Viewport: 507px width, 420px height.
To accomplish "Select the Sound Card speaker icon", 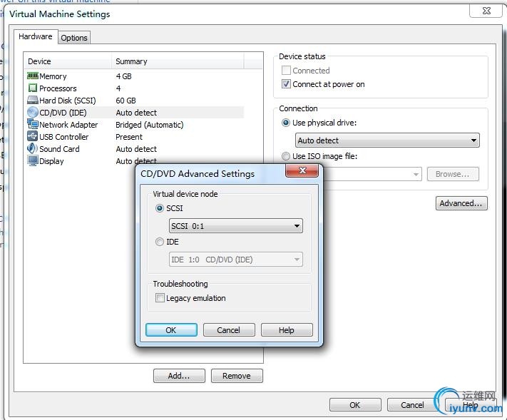I will tap(33, 149).
